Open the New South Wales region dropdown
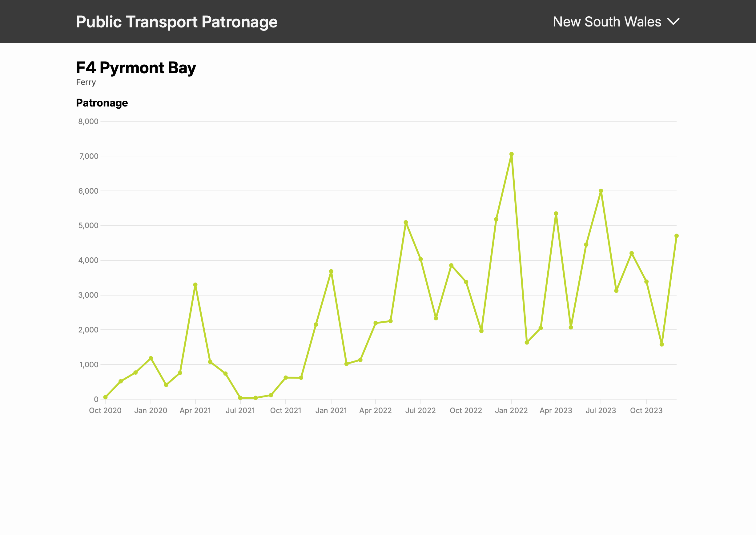756x535 pixels. (607, 22)
